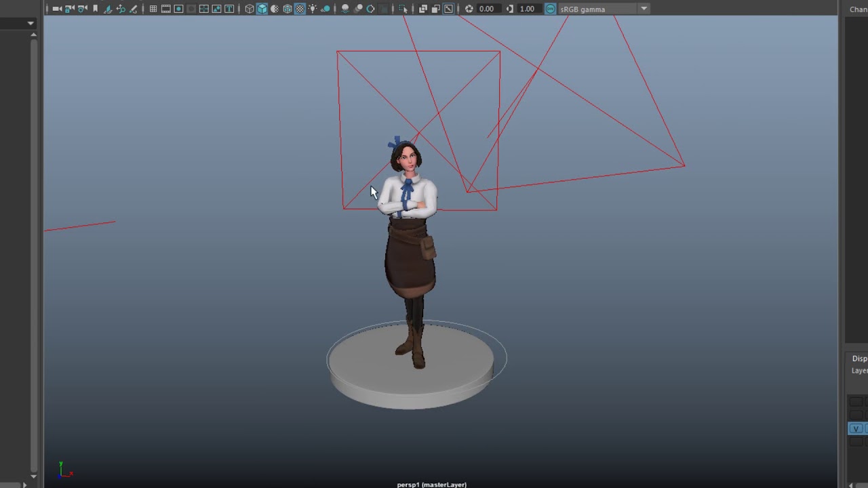Select Smooth Shade All cube icon

tap(262, 9)
